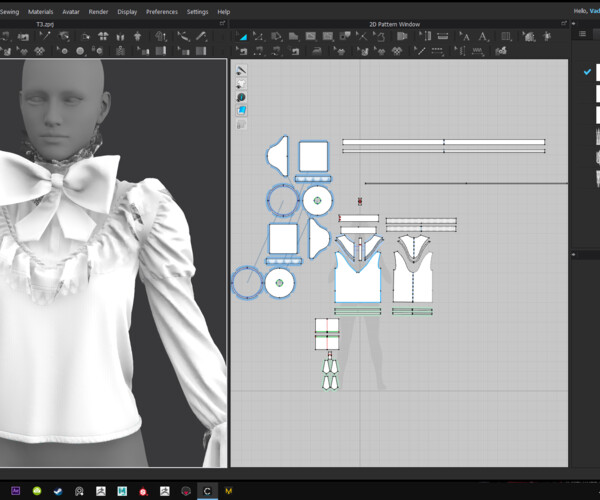600x500 pixels.
Task: Click the top icon of 2D vertical toolbar
Action: tap(241, 70)
